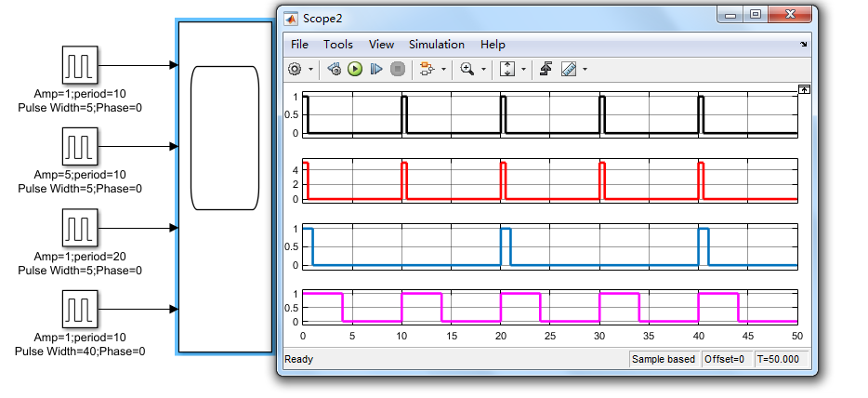Click the scale axes limits icon
The image size is (868, 398).
(x=507, y=69)
